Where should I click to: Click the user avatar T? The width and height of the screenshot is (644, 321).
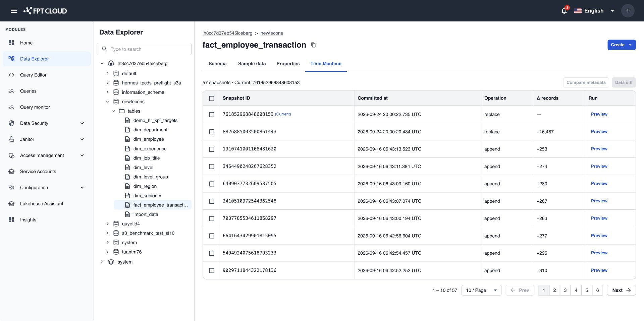[x=628, y=11]
